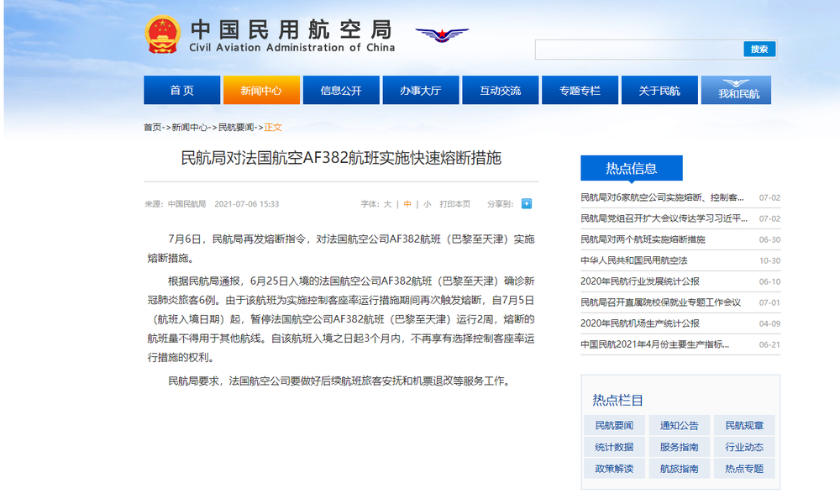Click the blue share plus icon

tap(527, 203)
